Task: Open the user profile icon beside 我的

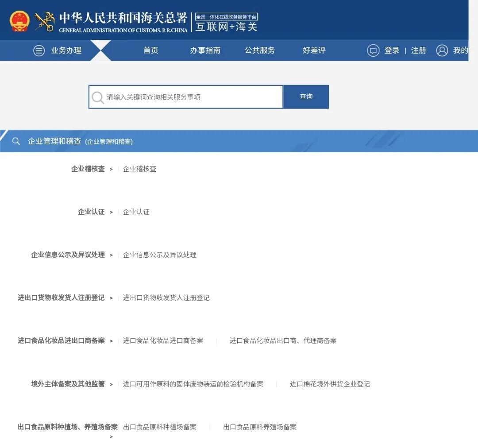Action: point(442,50)
